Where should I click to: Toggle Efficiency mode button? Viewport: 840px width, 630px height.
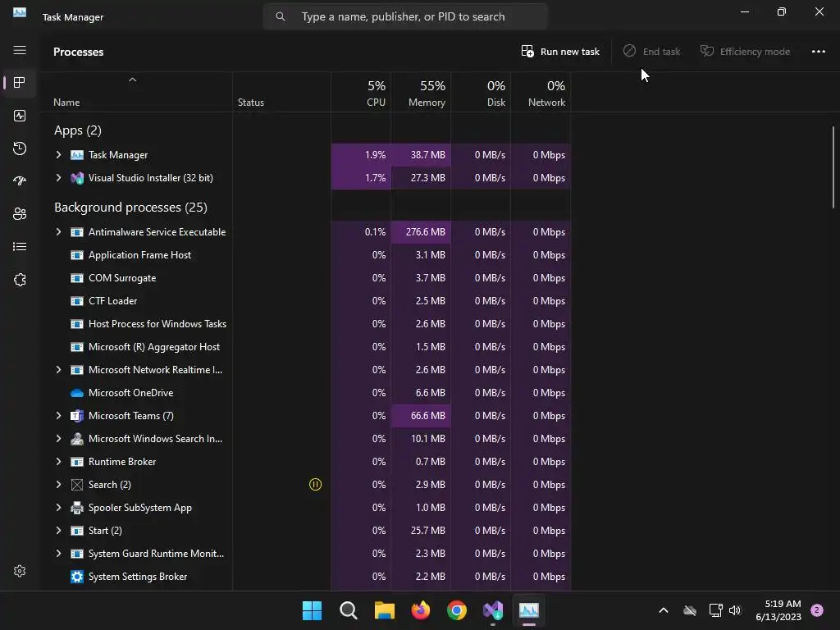(745, 52)
